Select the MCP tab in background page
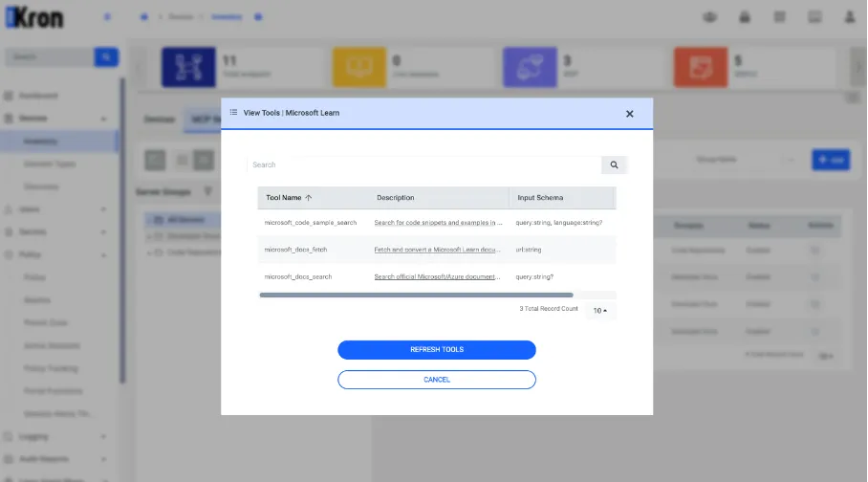The width and height of the screenshot is (868, 482). point(203,120)
